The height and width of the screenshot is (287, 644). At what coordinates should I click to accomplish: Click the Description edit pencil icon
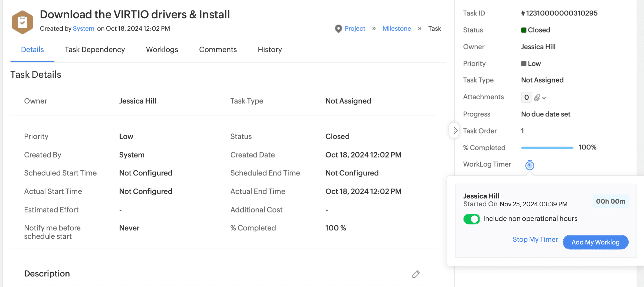(x=416, y=274)
